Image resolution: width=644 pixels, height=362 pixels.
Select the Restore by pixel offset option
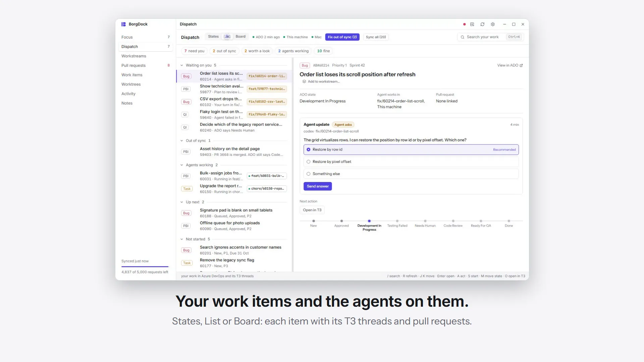pos(411,162)
